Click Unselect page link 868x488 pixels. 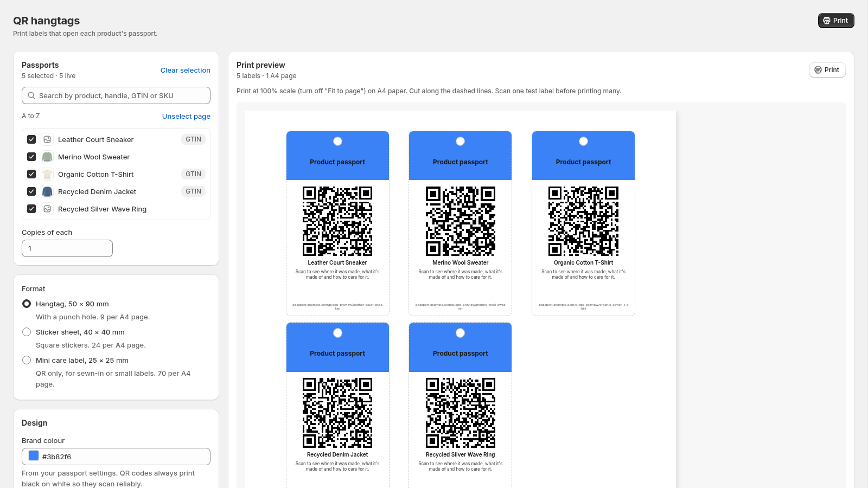coord(186,117)
